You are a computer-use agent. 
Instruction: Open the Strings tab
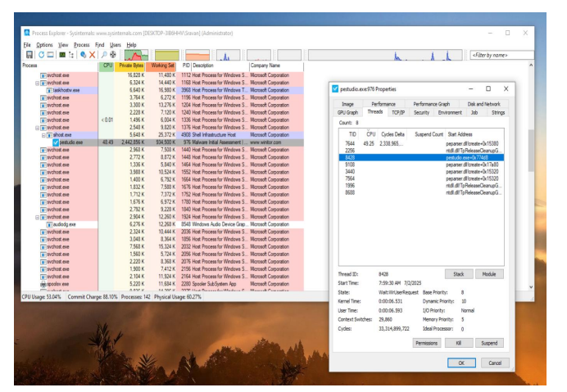tap(498, 112)
